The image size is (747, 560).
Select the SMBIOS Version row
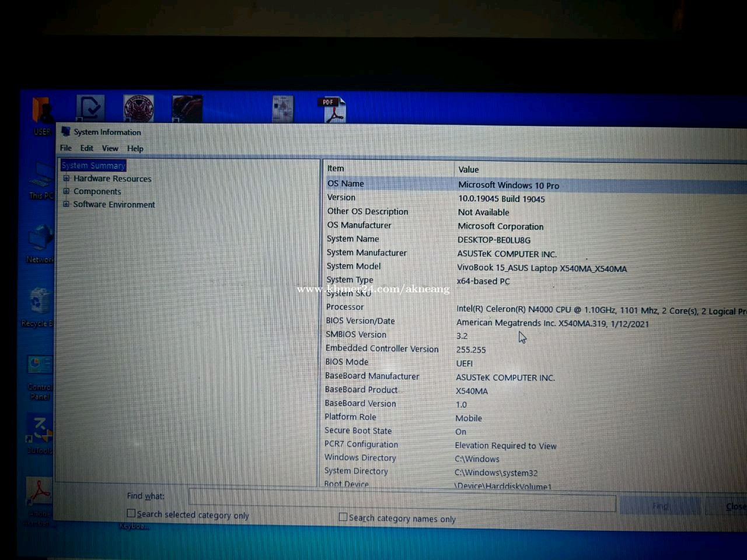536,335
